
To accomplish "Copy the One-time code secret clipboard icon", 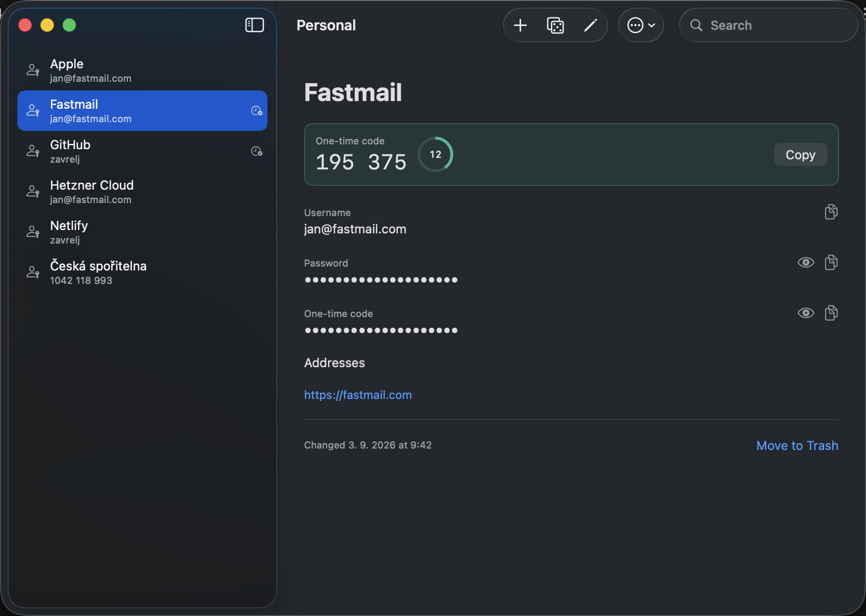I will coord(831,313).
